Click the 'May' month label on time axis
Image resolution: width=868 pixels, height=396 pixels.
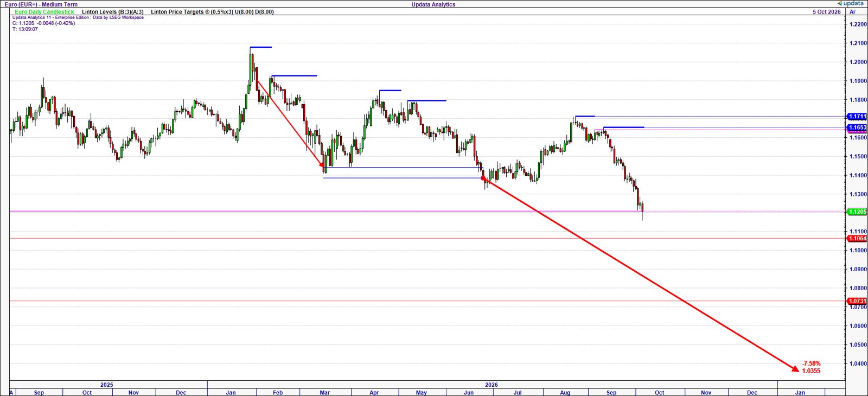click(x=422, y=392)
